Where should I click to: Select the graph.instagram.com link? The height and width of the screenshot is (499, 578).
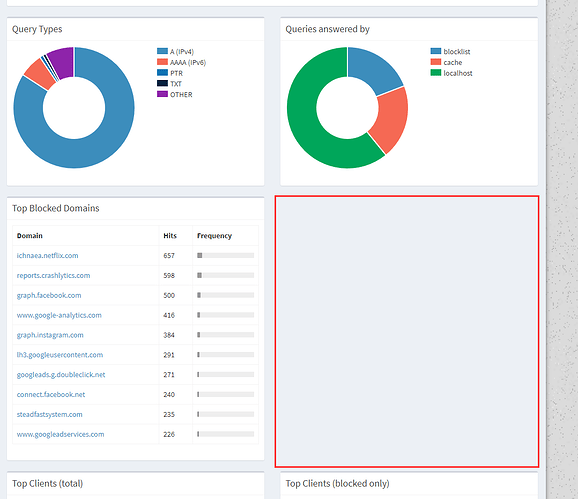50,335
